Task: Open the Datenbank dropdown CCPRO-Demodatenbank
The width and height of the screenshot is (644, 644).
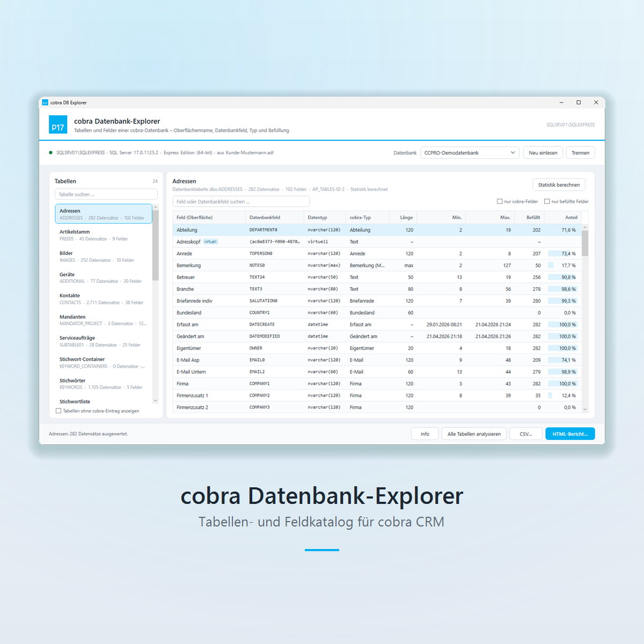Action: tap(470, 153)
